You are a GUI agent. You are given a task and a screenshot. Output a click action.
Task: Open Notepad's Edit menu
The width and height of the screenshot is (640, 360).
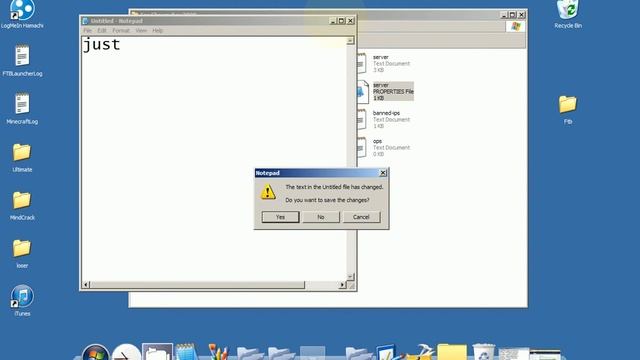pos(102,31)
